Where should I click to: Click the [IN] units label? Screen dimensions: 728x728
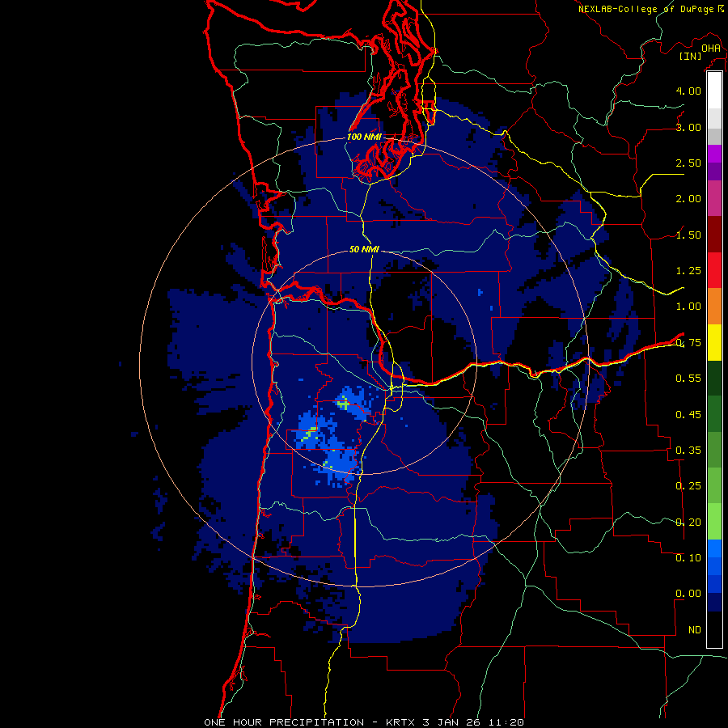691,56
